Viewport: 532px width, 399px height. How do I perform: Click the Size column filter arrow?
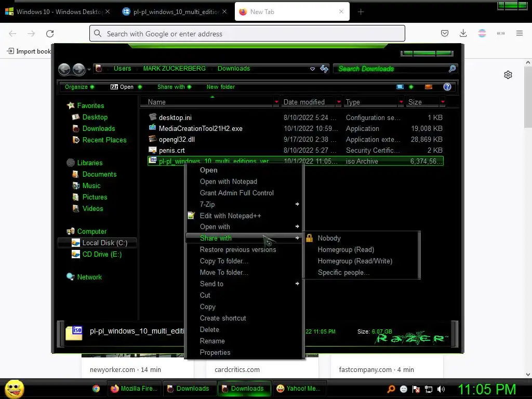point(443,102)
